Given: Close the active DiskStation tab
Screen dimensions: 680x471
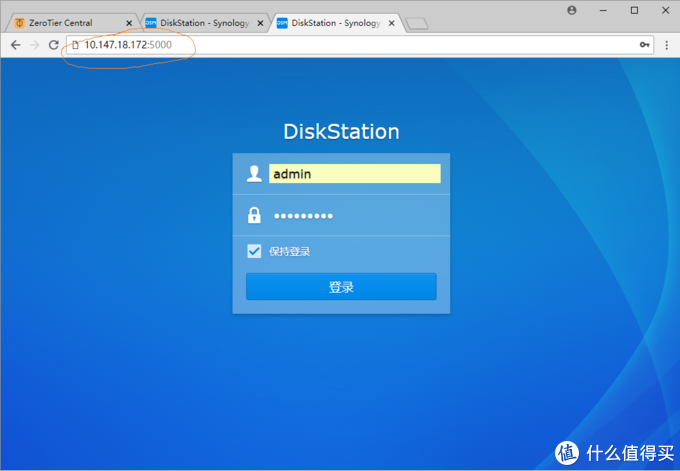Looking at the screenshot, I should [x=392, y=23].
